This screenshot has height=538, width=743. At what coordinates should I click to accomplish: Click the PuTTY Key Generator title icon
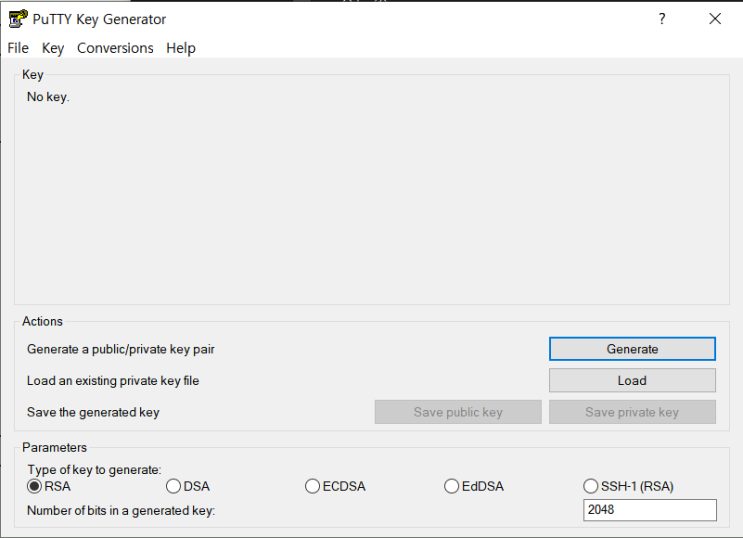pyautogui.click(x=18, y=19)
